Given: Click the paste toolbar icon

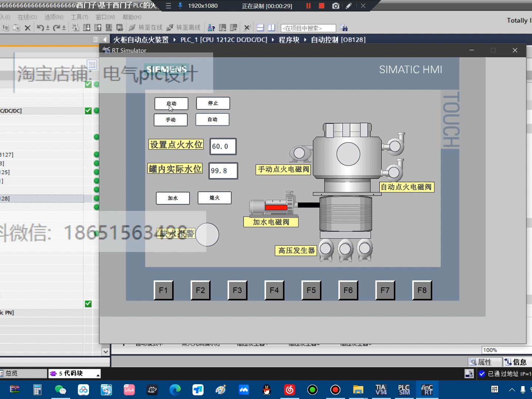Looking at the screenshot, I should (x=16, y=28).
